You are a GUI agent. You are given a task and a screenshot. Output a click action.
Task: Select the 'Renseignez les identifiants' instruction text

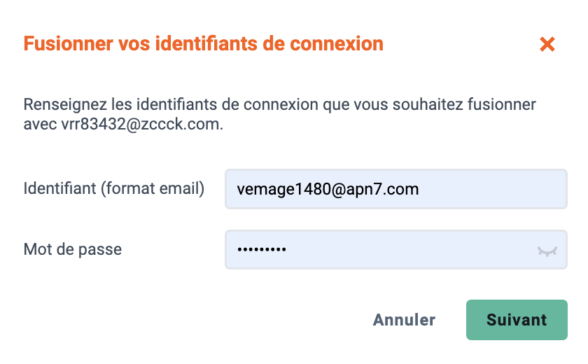point(279,114)
